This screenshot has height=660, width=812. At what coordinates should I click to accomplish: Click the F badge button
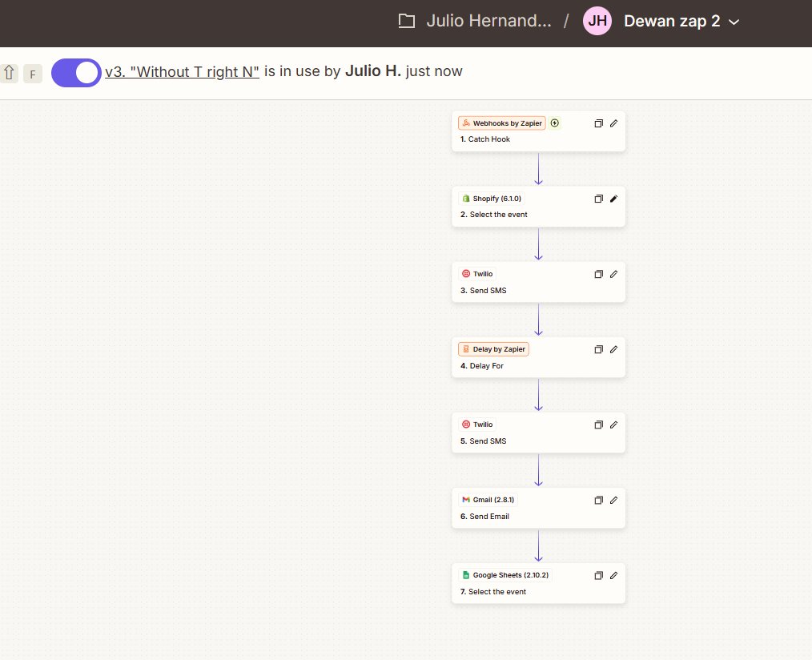coord(33,74)
